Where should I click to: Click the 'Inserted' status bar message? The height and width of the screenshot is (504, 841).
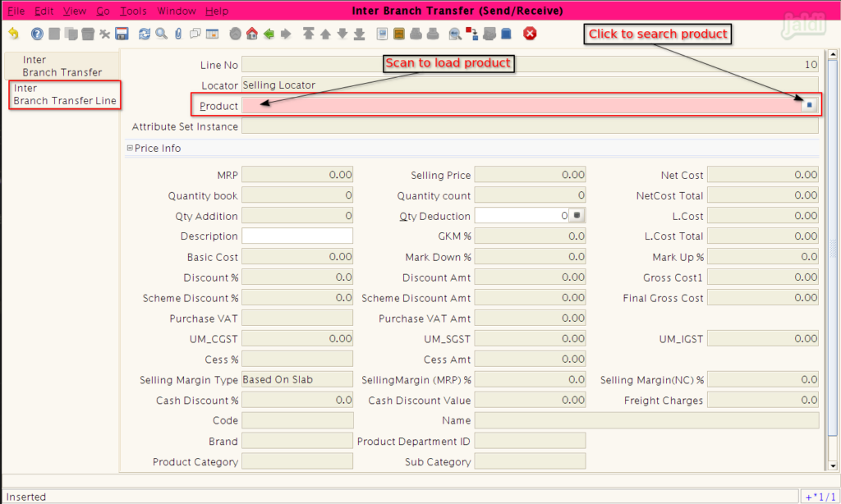[x=26, y=497]
